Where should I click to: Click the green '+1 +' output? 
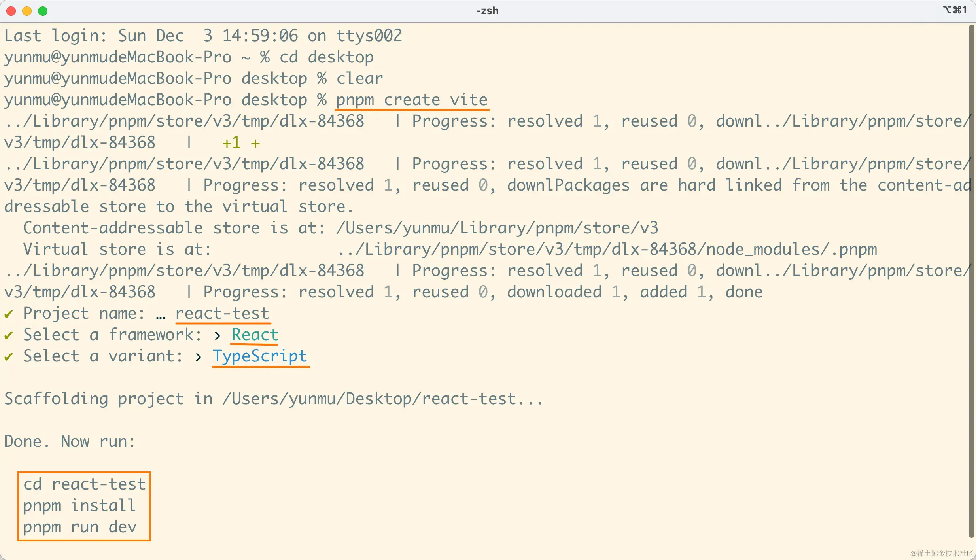pos(241,143)
